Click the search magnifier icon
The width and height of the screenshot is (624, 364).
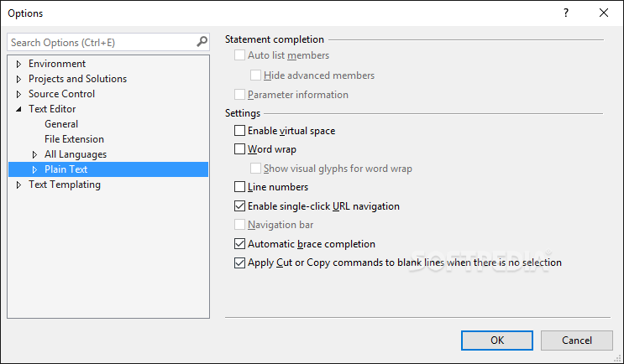point(202,41)
